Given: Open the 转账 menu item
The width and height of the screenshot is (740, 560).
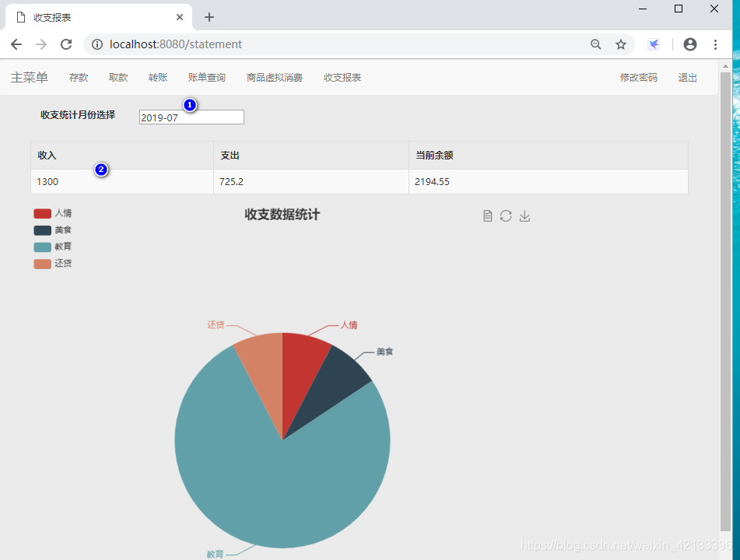Looking at the screenshot, I should click(158, 77).
